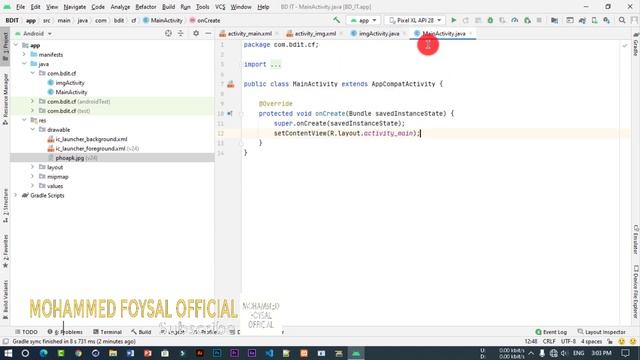This screenshot has height=360, width=640.
Task: Expand Gradle Scripts node
Action: point(16,195)
